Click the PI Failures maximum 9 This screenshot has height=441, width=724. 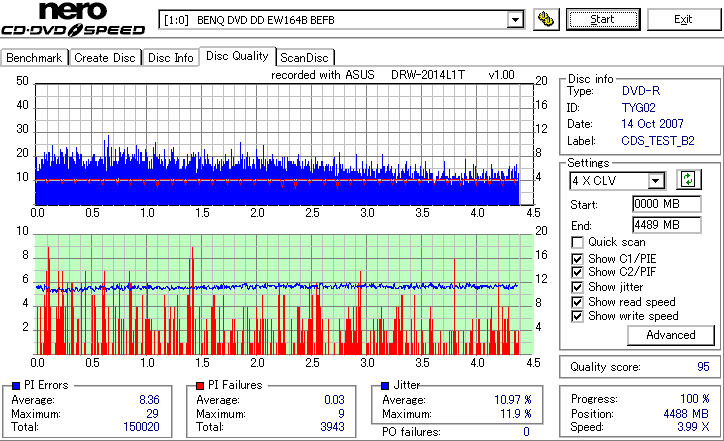click(341, 413)
